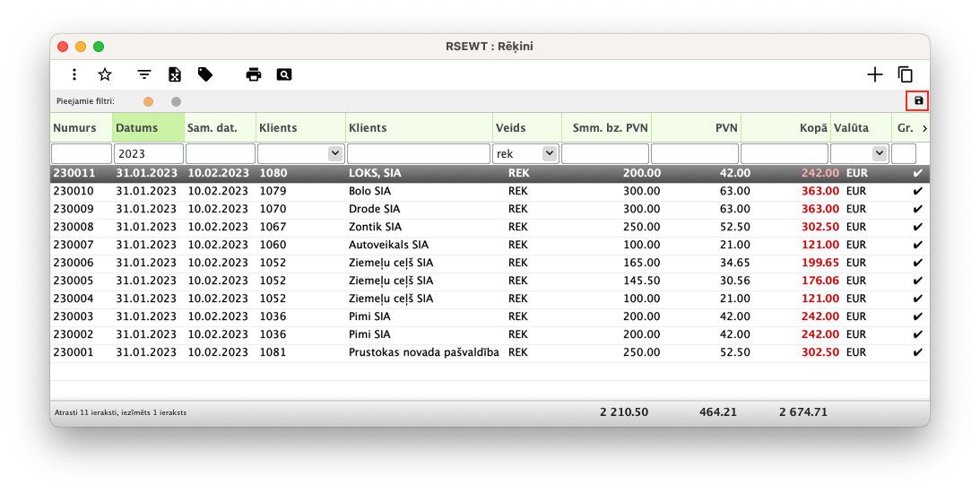The image size is (980, 493).
Task: Duplicate record with copy icon
Action: tap(906, 75)
